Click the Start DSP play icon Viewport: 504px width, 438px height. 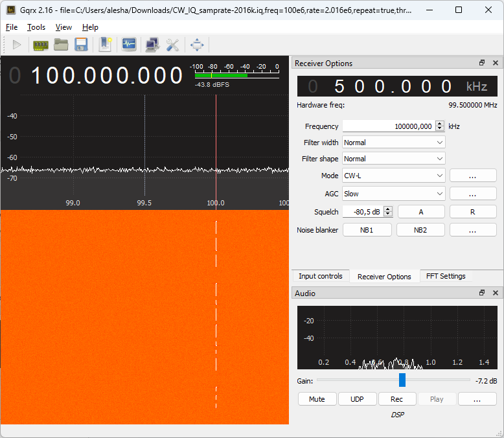pos(17,45)
